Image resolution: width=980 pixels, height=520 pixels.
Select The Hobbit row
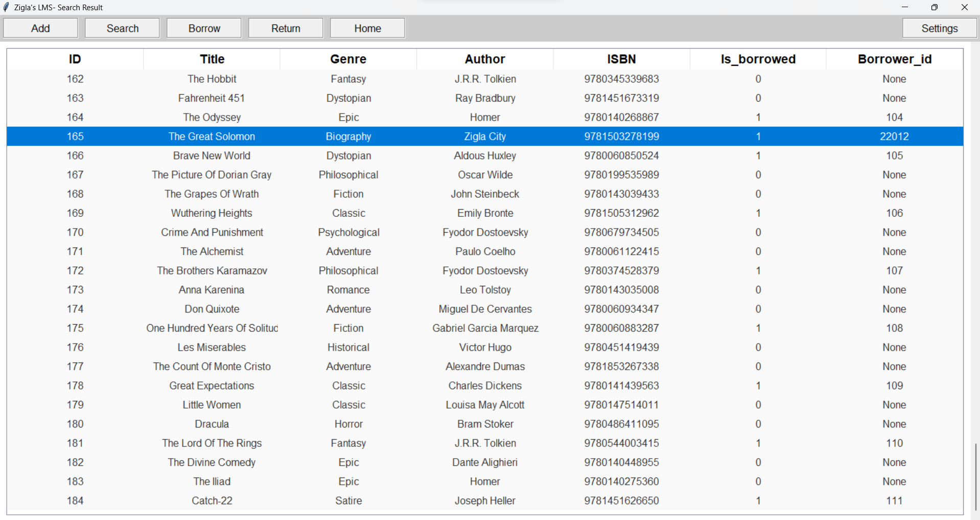(212, 79)
